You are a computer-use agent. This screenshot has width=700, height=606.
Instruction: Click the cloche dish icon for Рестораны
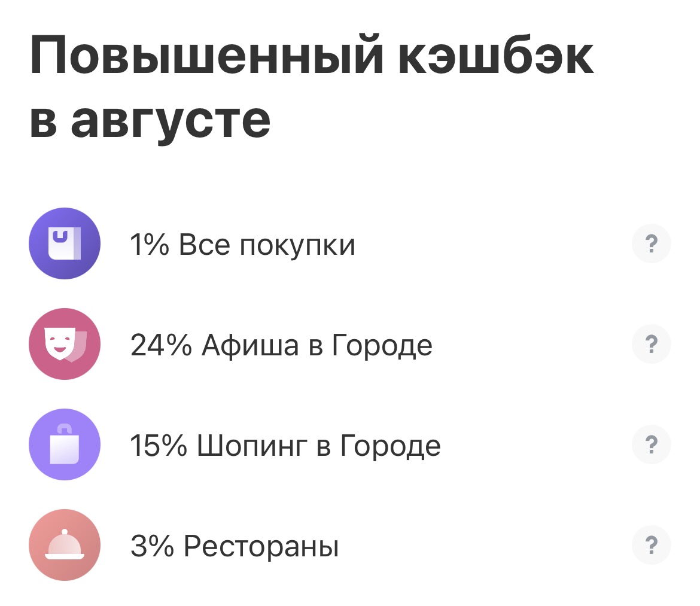click(65, 545)
